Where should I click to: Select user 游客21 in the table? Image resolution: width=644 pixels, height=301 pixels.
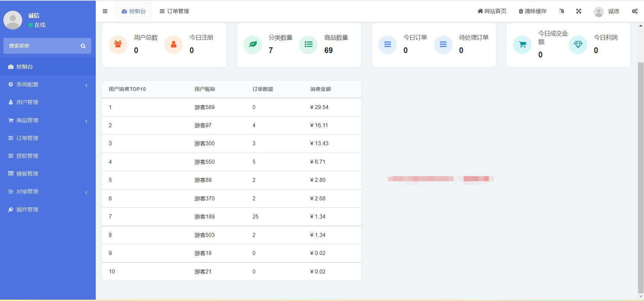point(203,272)
